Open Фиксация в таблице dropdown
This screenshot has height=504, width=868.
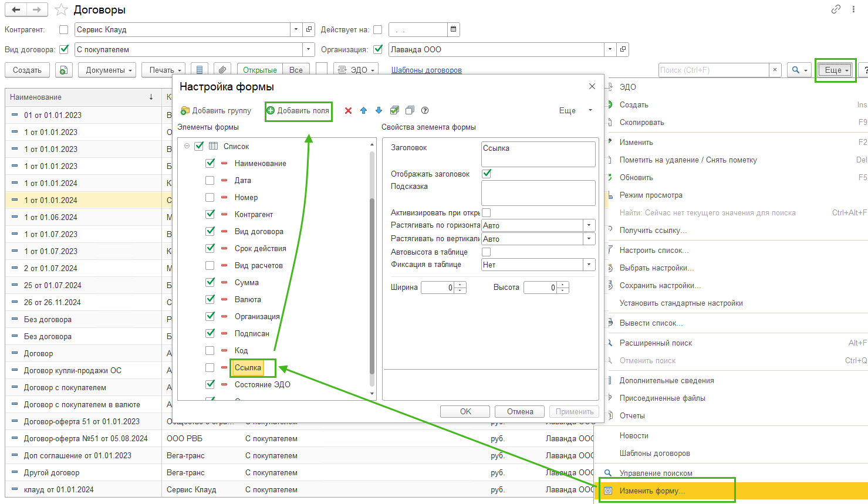pyautogui.click(x=589, y=265)
